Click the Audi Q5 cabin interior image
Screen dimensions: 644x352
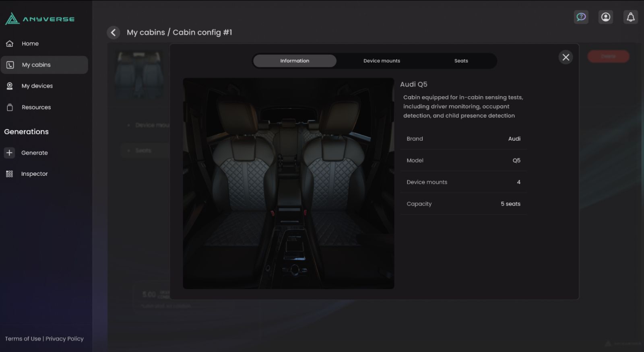click(288, 183)
